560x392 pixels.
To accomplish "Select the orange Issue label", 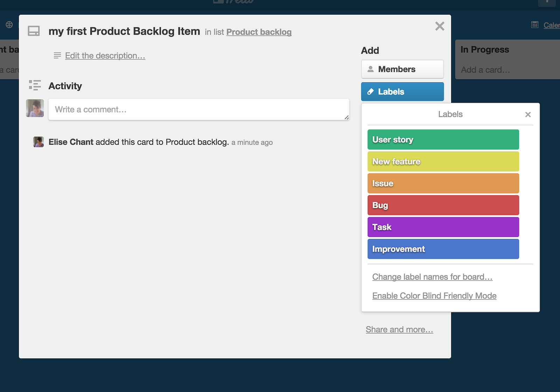I will pyautogui.click(x=443, y=184).
